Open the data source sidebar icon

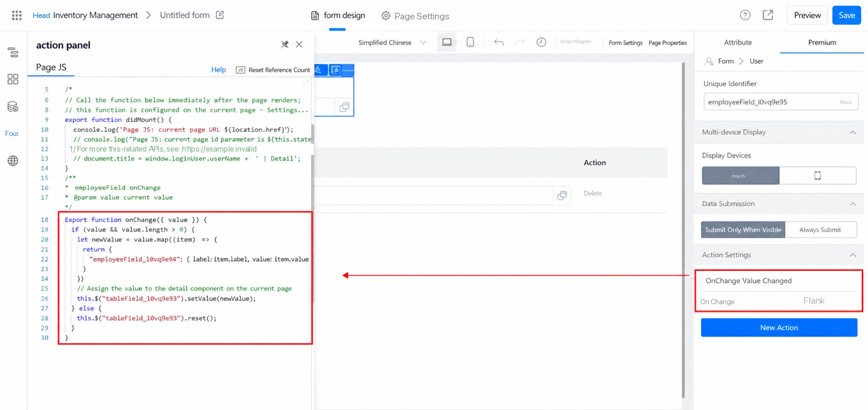pyautogui.click(x=13, y=107)
